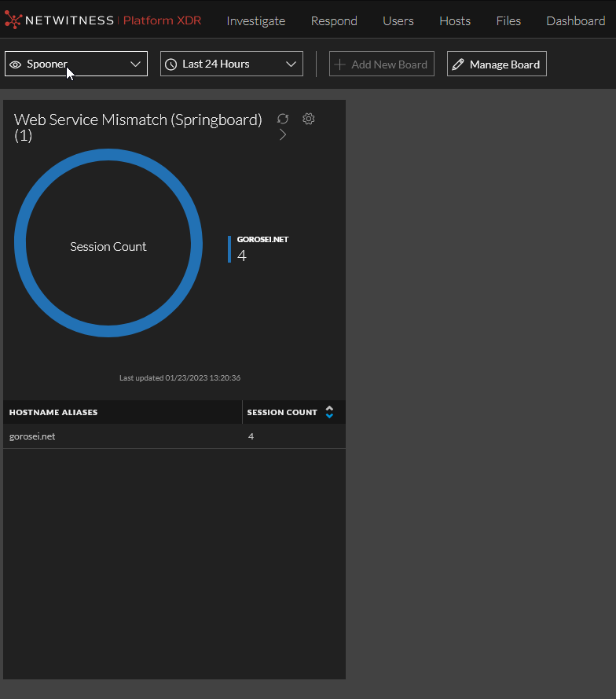Switch to the Hosts tab
This screenshot has height=699, width=616.
[455, 21]
